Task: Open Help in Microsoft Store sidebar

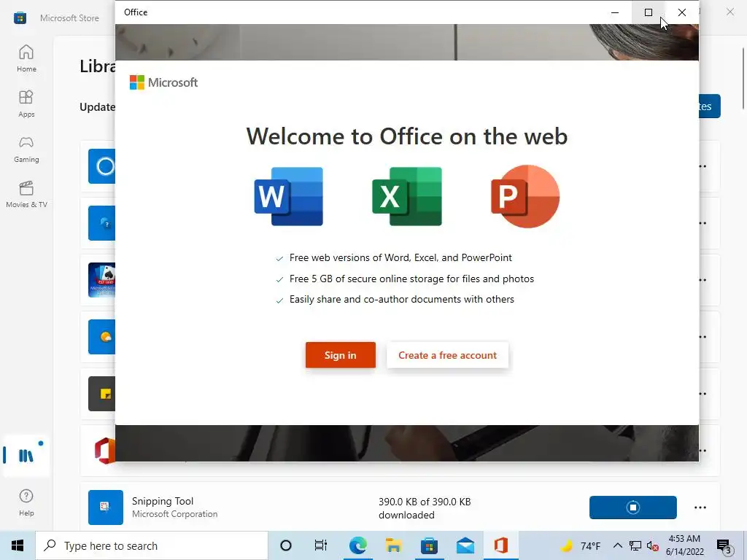Action: (x=26, y=502)
